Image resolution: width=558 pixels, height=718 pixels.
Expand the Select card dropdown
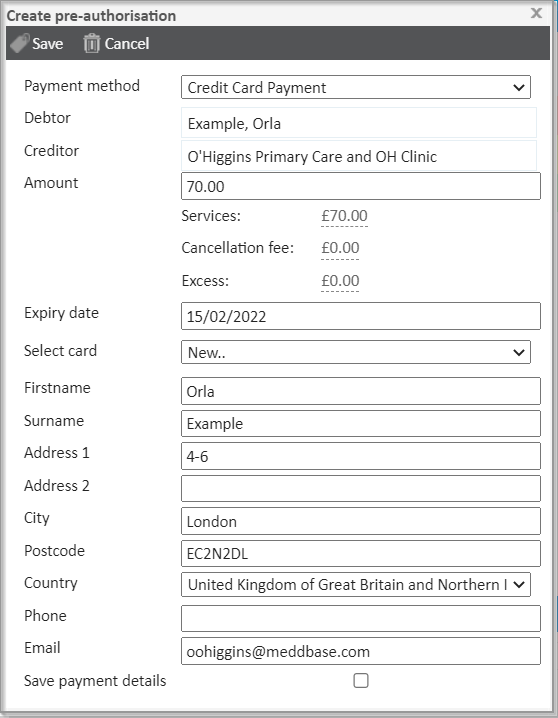point(356,352)
